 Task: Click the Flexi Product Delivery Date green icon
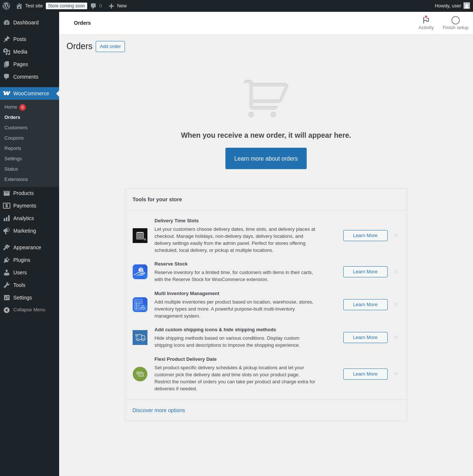coord(140,374)
